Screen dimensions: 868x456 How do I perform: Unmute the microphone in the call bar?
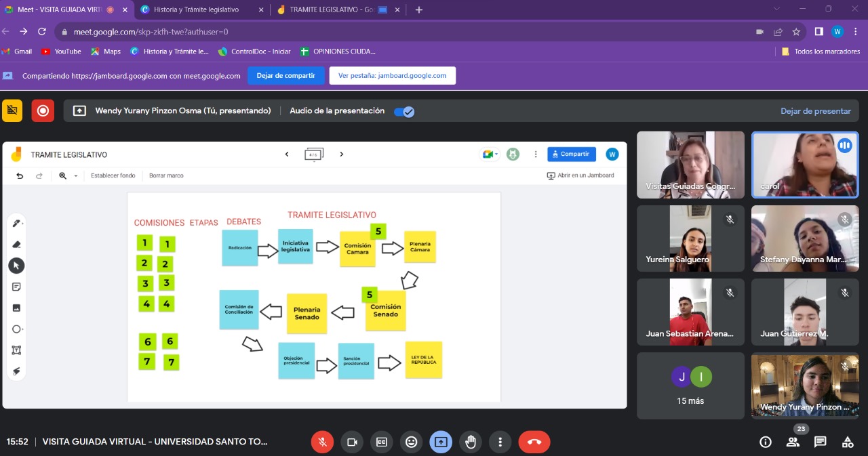[323, 442]
